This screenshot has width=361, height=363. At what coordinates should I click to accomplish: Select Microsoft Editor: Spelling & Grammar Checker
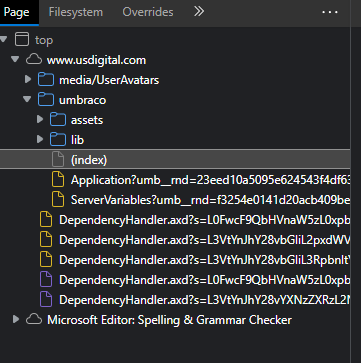point(169,320)
